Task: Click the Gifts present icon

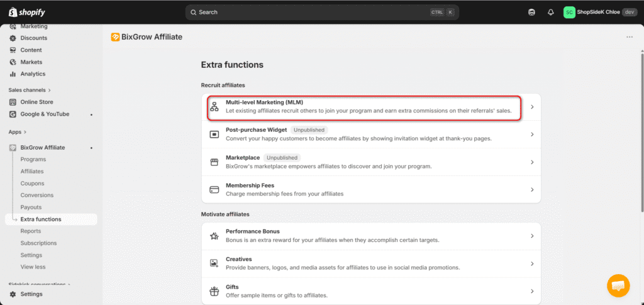Action: click(214, 291)
